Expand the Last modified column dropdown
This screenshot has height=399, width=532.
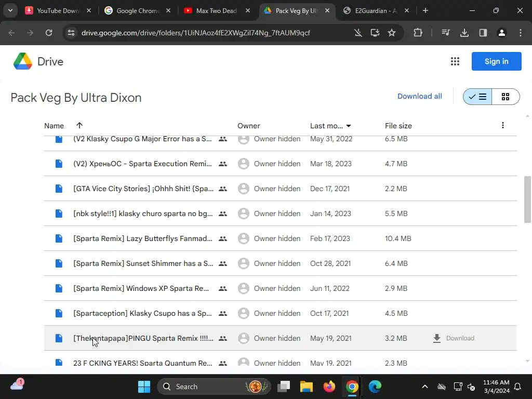coord(349,126)
